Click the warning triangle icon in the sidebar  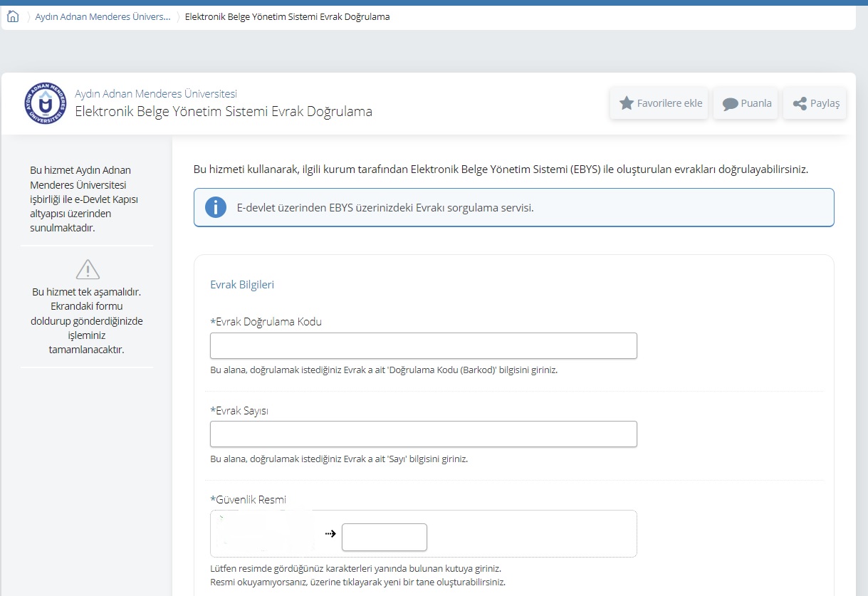pos(88,269)
